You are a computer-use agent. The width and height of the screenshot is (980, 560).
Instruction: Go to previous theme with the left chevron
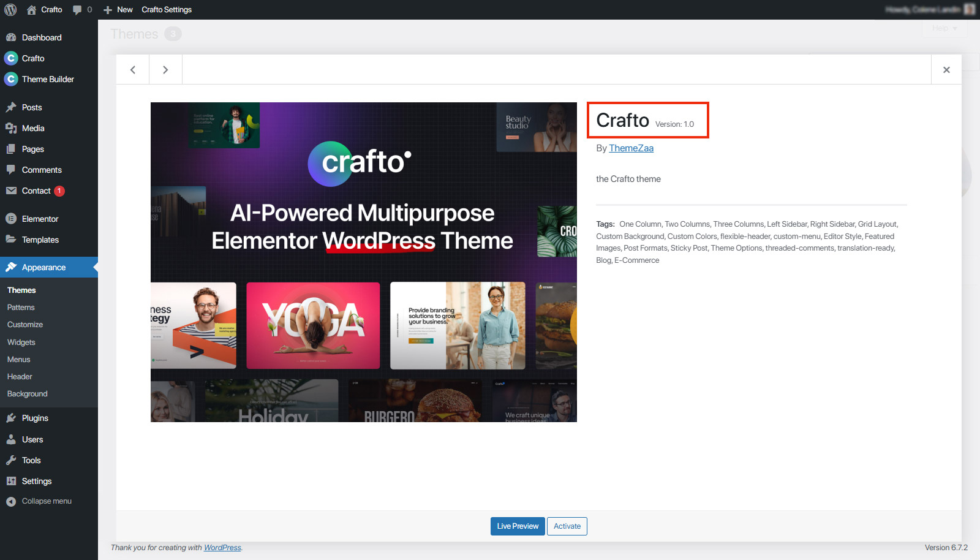(132, 69)
